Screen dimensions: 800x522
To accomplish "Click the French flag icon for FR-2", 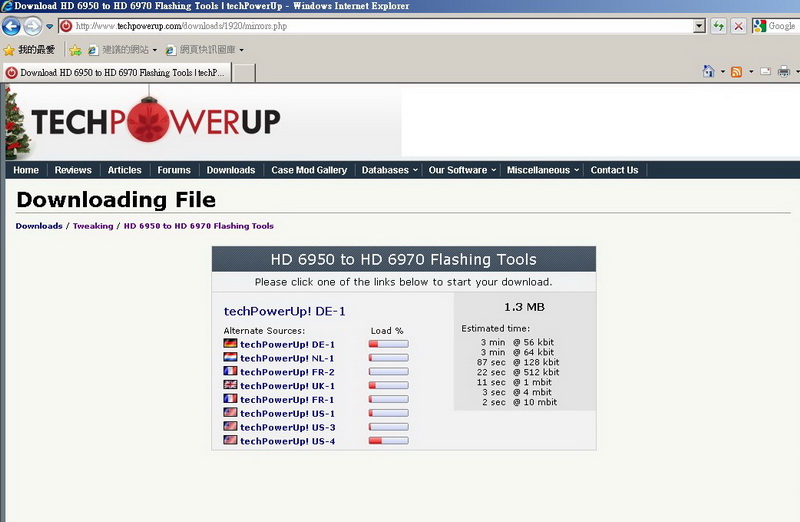I will (x=230, y=371).
